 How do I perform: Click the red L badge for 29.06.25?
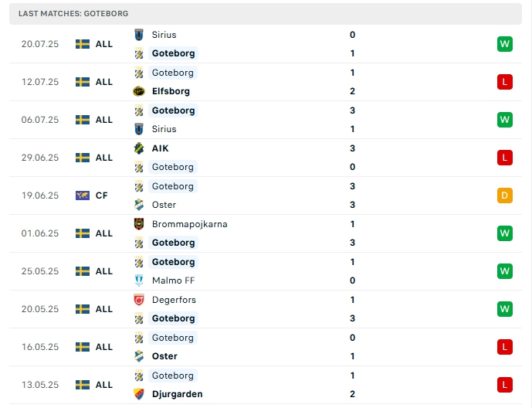point(505,158)
